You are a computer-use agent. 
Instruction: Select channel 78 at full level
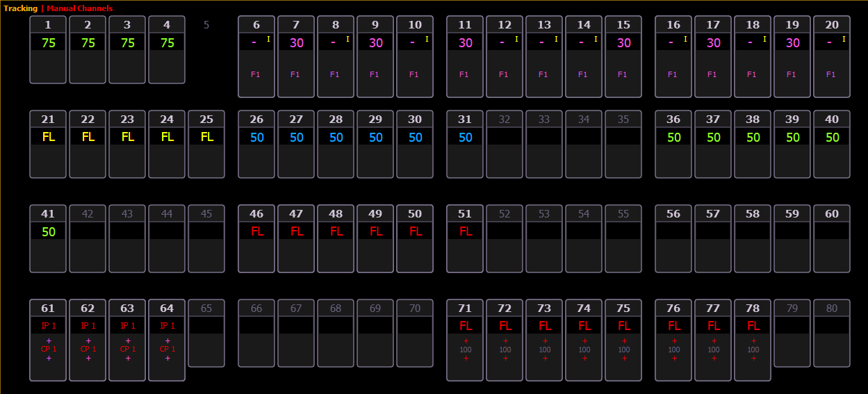point(753,340)
